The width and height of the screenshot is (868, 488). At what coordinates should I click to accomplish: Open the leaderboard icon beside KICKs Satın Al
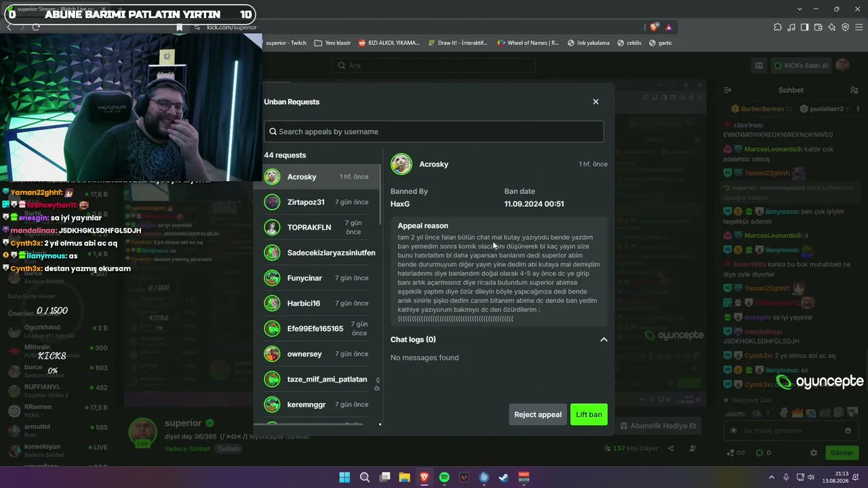759,66
